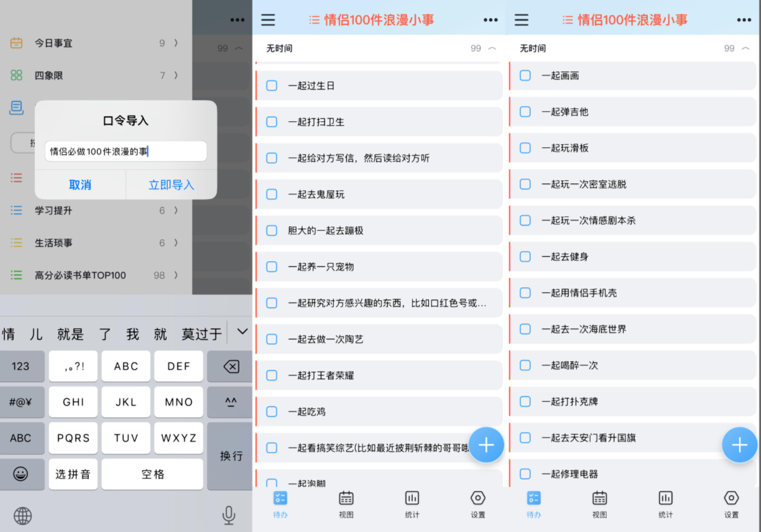Open the more options ellipsis menu
This screenshot has height=532, width=761.
tap(491, 19)
